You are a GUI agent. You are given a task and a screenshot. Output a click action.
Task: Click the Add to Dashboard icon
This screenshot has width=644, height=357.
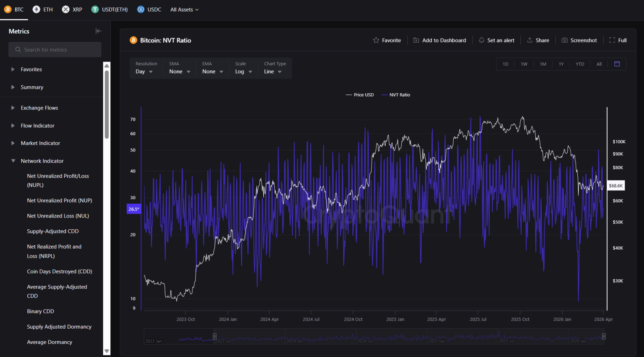[416, 40]
